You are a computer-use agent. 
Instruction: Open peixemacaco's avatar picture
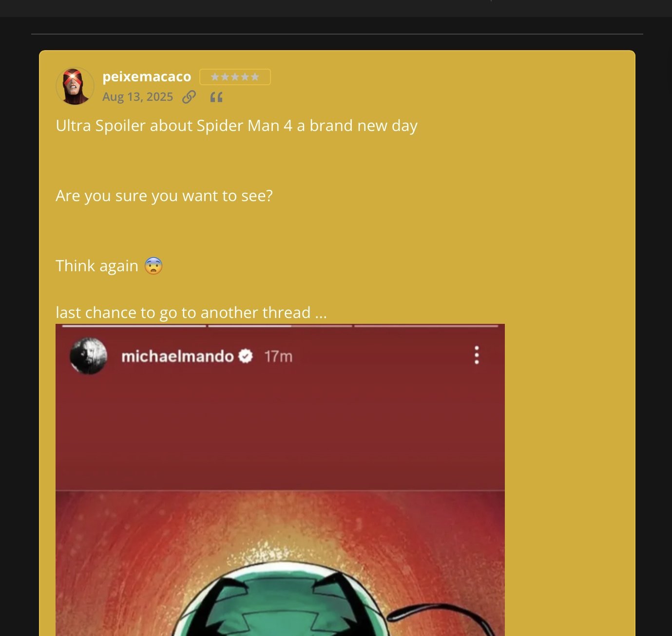(x=75, y=86)
